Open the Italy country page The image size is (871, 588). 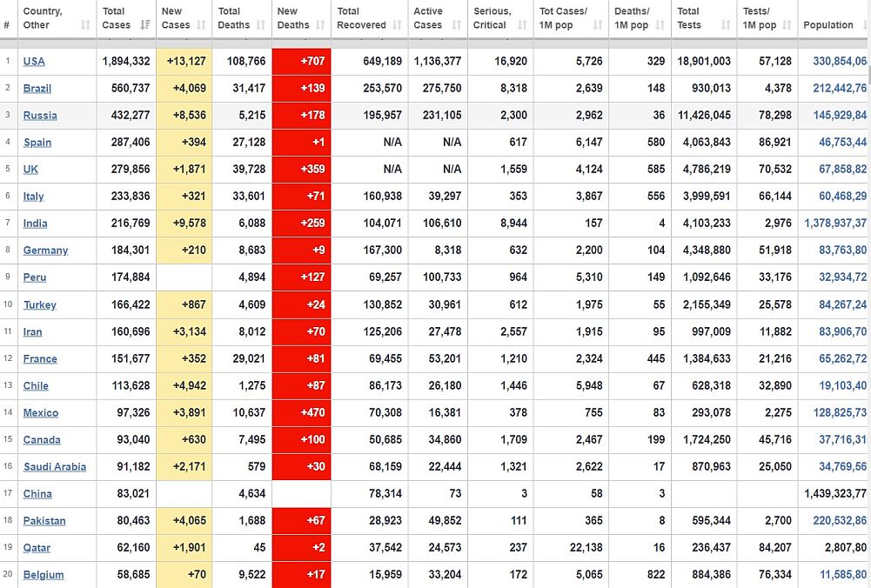click(x=33, y=197)
